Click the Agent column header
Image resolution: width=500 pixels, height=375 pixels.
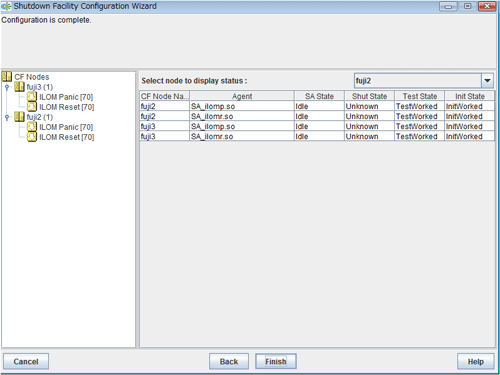(x=242, y=96)
